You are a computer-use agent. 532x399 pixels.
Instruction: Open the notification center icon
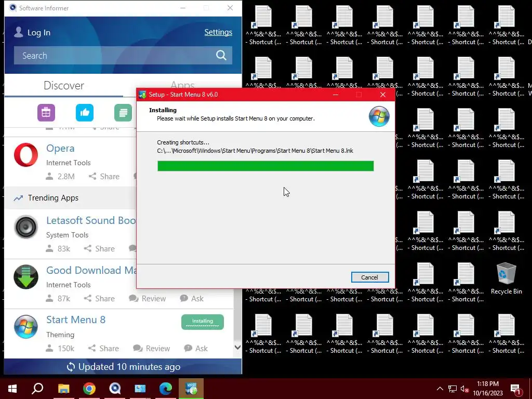(516, 390)
